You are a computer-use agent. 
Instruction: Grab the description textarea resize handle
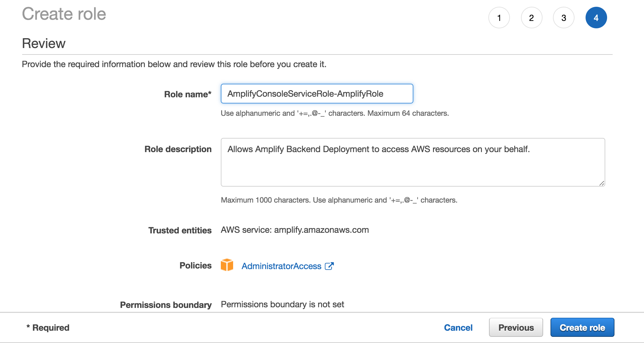602,183
